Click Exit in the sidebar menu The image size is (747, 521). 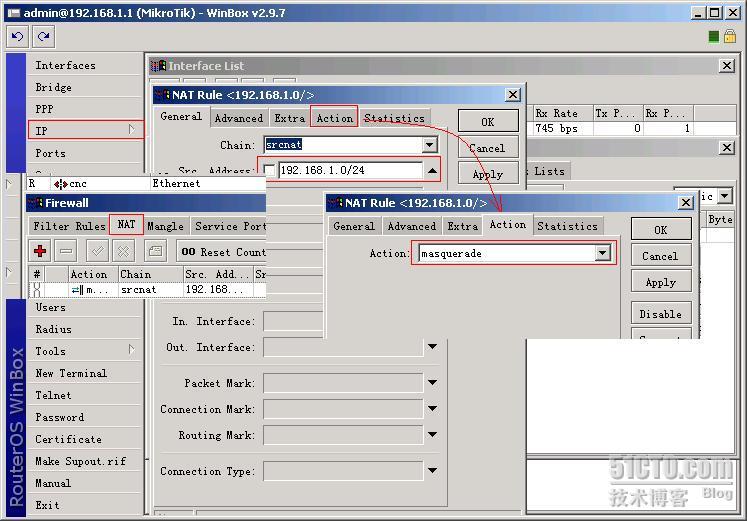point(86,504)
